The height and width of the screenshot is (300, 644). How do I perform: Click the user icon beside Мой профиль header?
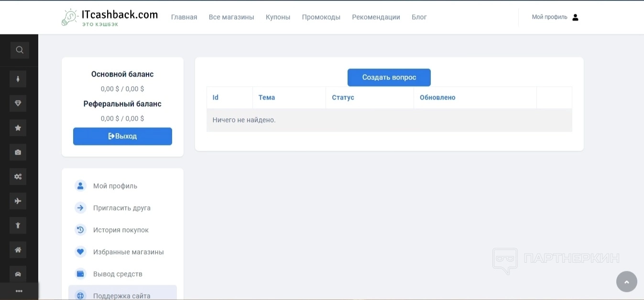click(x=575, y=17)
